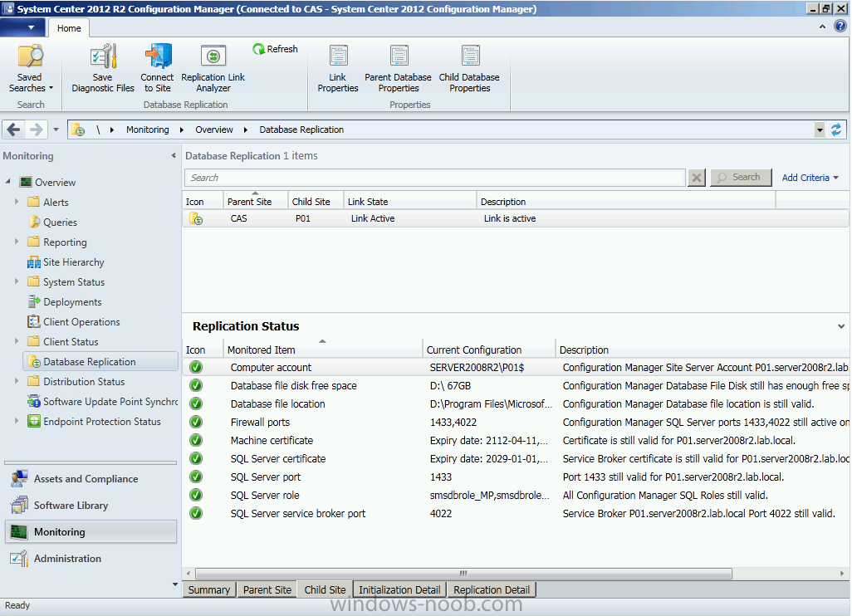The image size is (852, 616).
Task: Launch the Replication Link Analyzer
Action: click(x=213, y=68)
